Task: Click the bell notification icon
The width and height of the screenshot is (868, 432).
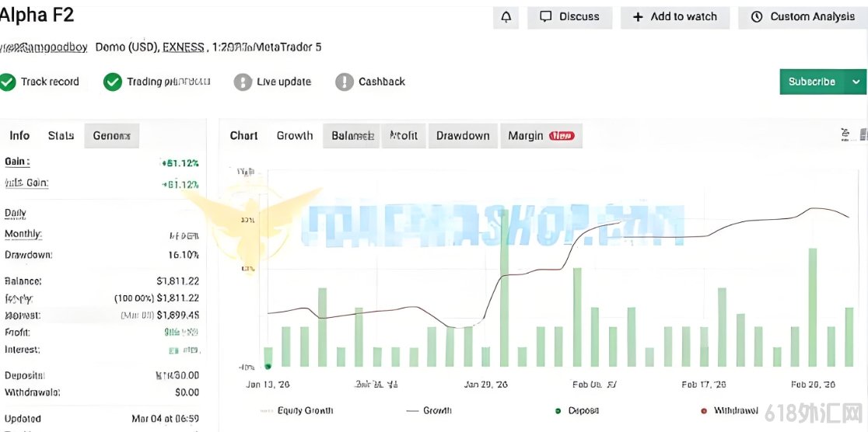Action: tap(506, 17)
